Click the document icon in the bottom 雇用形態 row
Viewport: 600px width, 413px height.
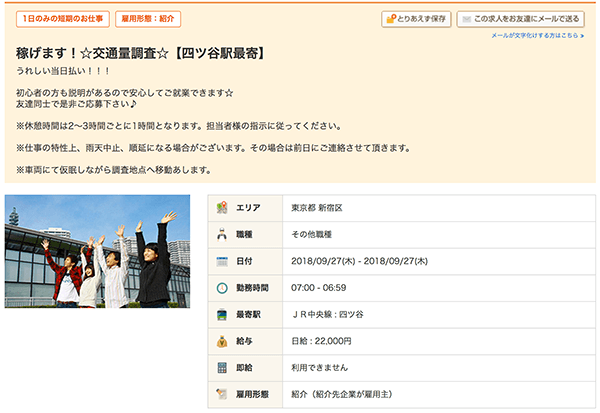tap(222, 396)
